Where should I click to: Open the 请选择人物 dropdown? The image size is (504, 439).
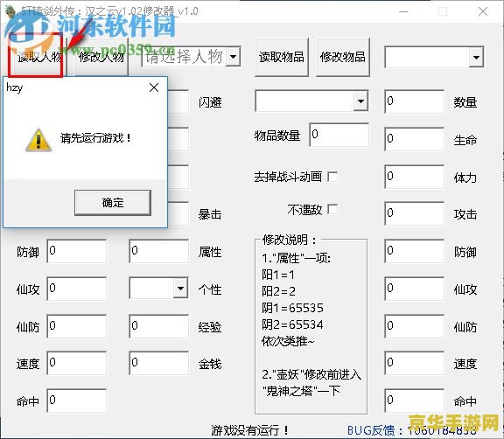point(234,57)
